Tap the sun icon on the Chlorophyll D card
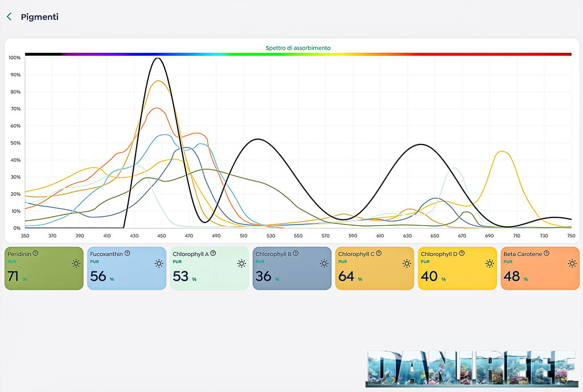The width and height of the screenshot is (583, 392). point(490,263)
